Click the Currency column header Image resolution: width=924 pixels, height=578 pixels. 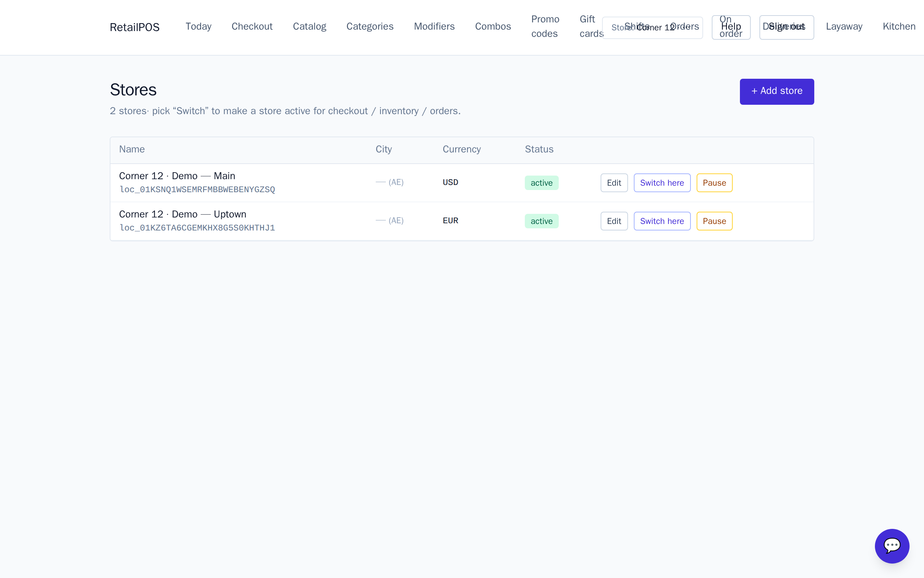(462, 149)
